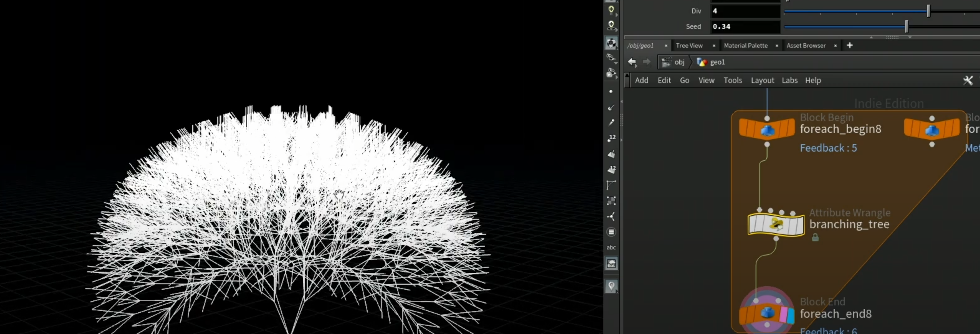980x334 pixels.
Task: Open the Layout menu
Action: (x=762, y=80)
